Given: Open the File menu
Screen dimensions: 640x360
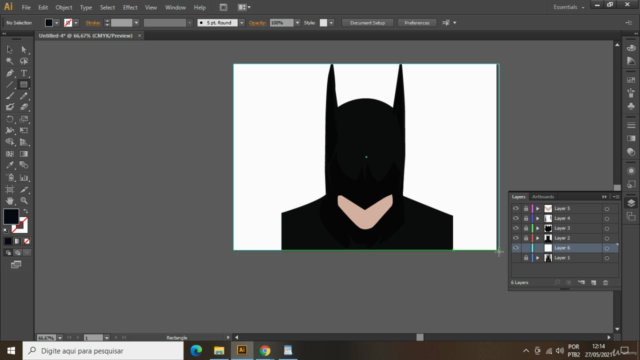Looking at the screenshot, I should coord(26,7).
